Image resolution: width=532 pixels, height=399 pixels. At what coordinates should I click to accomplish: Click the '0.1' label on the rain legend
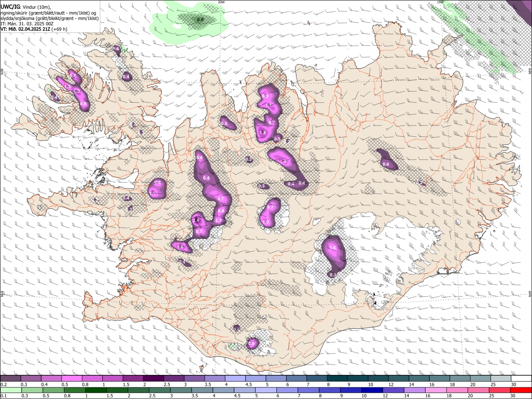pyautogui.click(x=3, y=396)
